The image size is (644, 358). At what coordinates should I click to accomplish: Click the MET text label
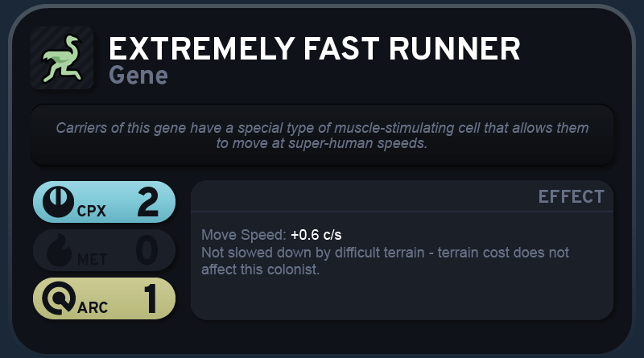[93, 260]
